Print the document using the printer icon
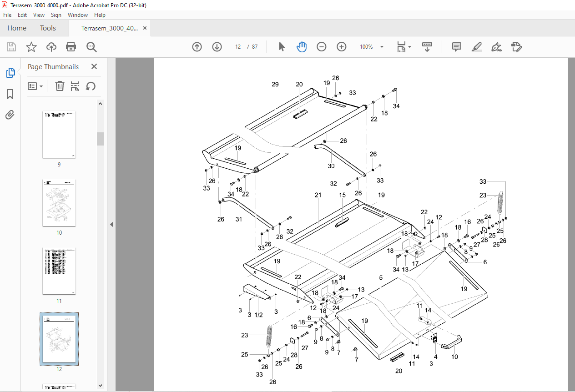 point(71,47)
